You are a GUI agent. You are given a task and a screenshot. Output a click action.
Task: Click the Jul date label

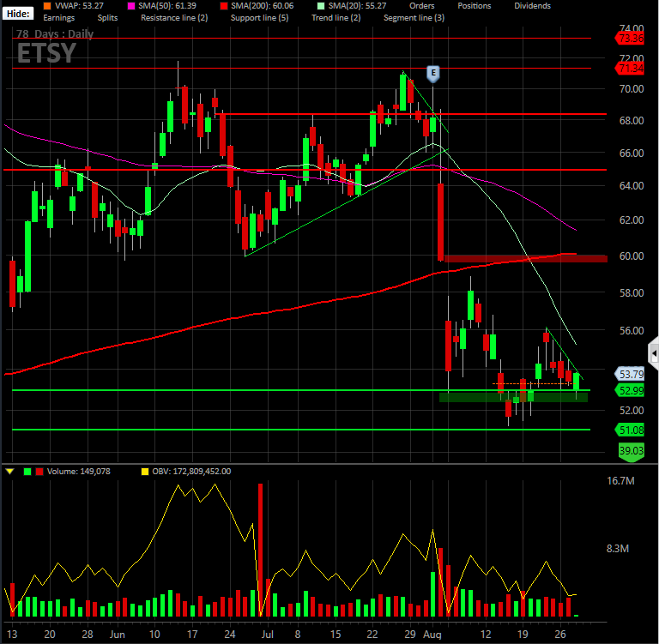tap(268, 635)
